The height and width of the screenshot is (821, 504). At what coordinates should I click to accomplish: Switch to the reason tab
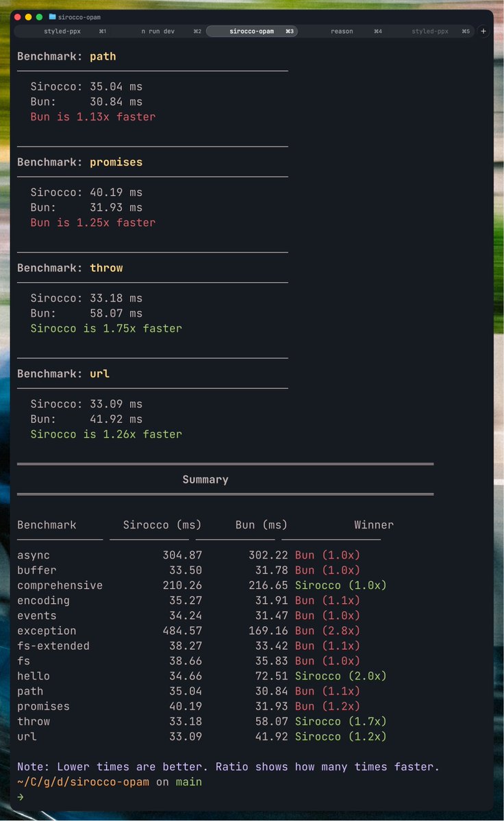point(342,31)
